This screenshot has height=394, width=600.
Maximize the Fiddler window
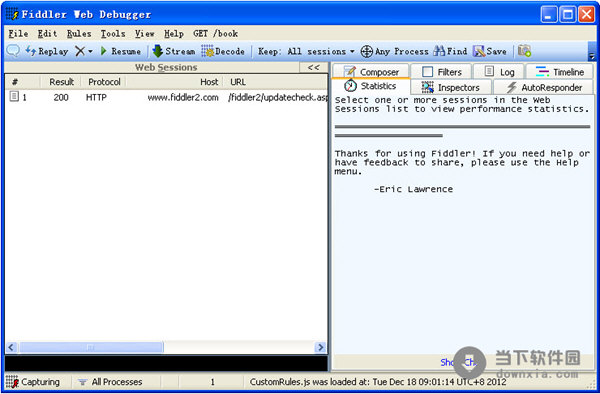[568, 15]
